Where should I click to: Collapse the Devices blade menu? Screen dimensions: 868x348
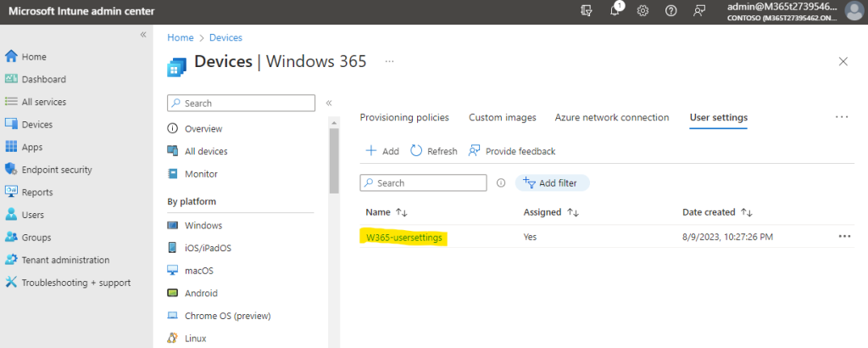328,103
